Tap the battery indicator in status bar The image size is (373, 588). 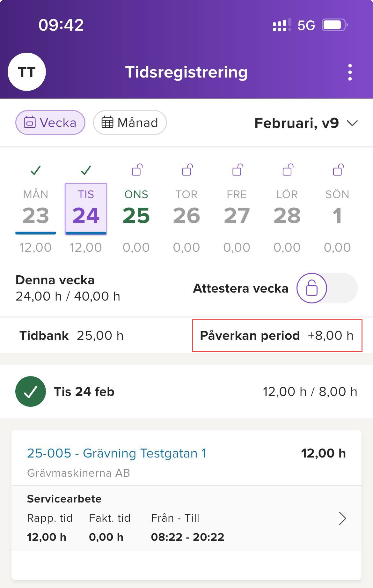(x=334, y=25)
